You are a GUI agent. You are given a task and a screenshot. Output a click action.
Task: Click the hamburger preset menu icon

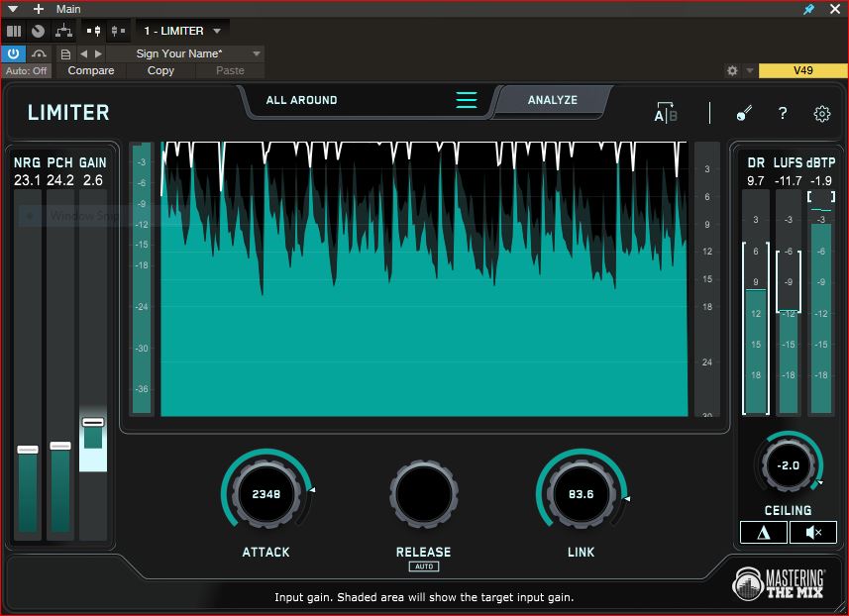[467, 100]
